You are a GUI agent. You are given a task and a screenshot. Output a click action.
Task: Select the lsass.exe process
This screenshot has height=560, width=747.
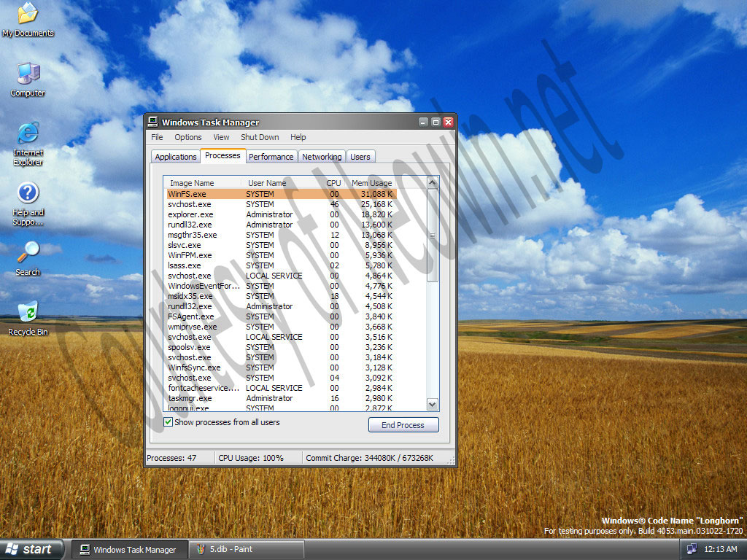pos(281,265)
